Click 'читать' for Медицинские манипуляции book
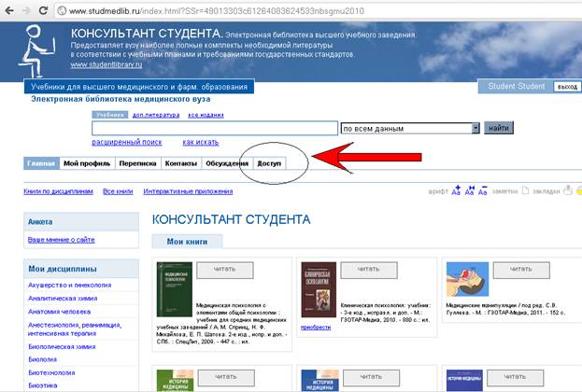Image resolution: width=582 pixels, height=392 pixels. (x=521, y=270)
